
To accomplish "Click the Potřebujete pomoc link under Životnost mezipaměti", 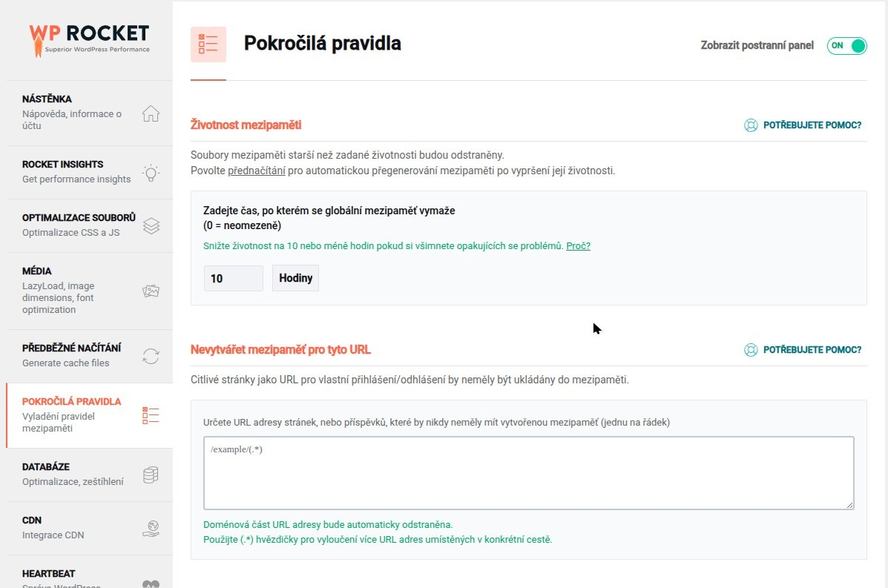I will [x=803, y=125].
